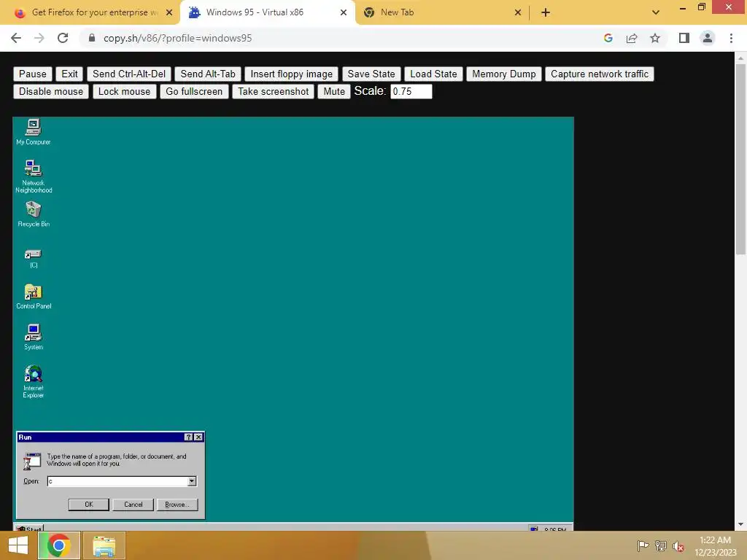
Task: Toggle the Chrome side panel icon
Action: tap(684, 38)
